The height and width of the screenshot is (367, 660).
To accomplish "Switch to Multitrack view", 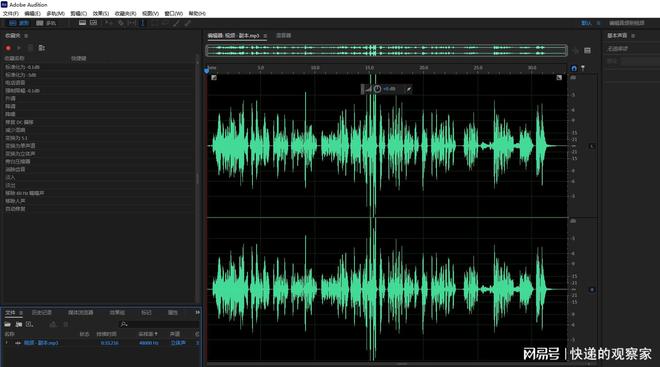I will pyautogui.click(x=46, y=23).
